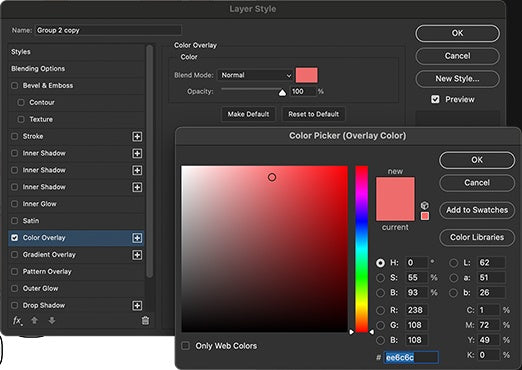Click the Layer Style effects list scrollbar
The width and height of the screenshot is (522, 370).
click(x=150, y=161)
